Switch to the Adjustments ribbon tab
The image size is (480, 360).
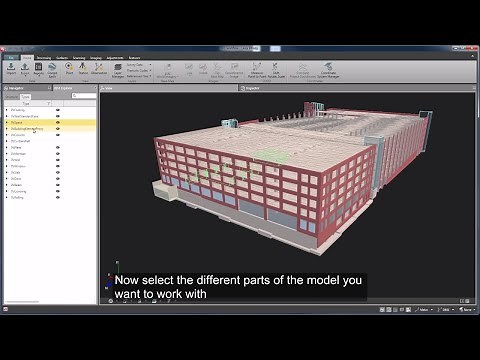[115, 58]
